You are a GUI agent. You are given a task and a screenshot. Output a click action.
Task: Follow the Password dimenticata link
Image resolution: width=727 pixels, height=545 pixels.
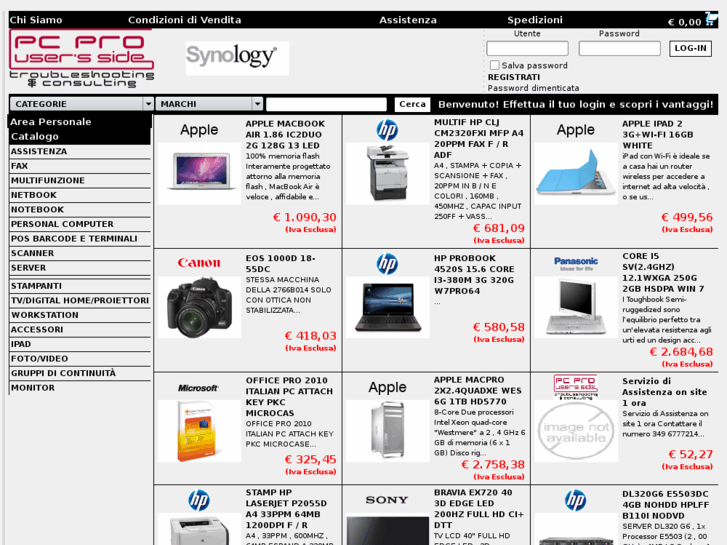click(533, 88)
